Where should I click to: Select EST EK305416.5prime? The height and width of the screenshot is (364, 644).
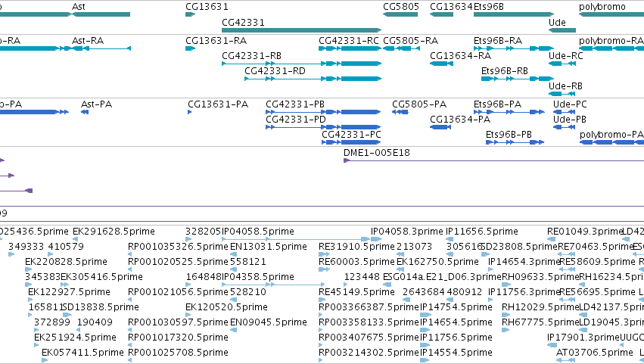click(101, 277)
